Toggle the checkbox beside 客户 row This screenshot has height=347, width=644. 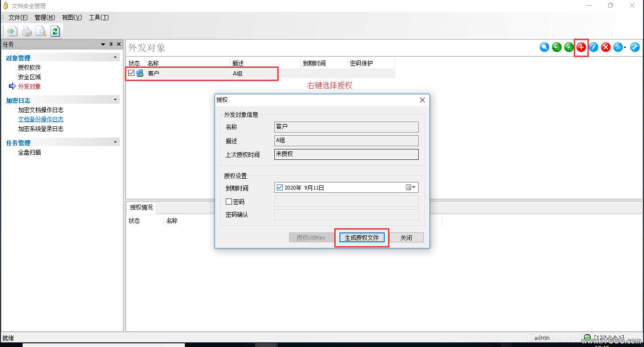tap(131, 73)
